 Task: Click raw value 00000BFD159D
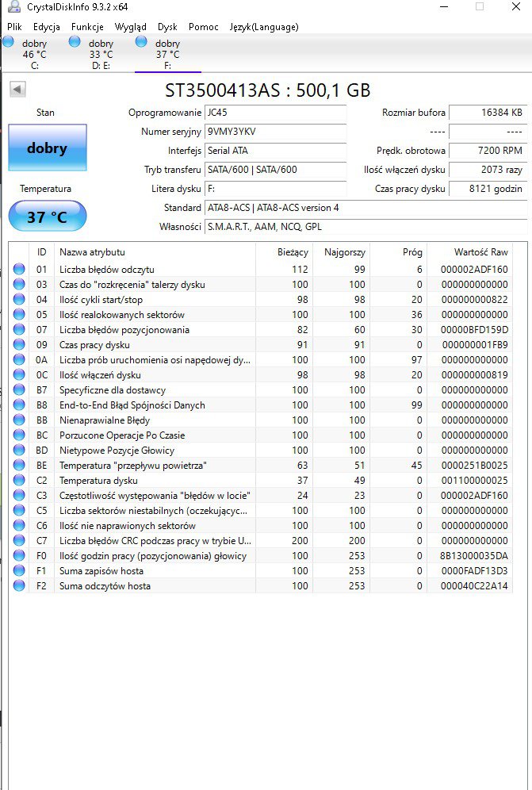(474, 329)
